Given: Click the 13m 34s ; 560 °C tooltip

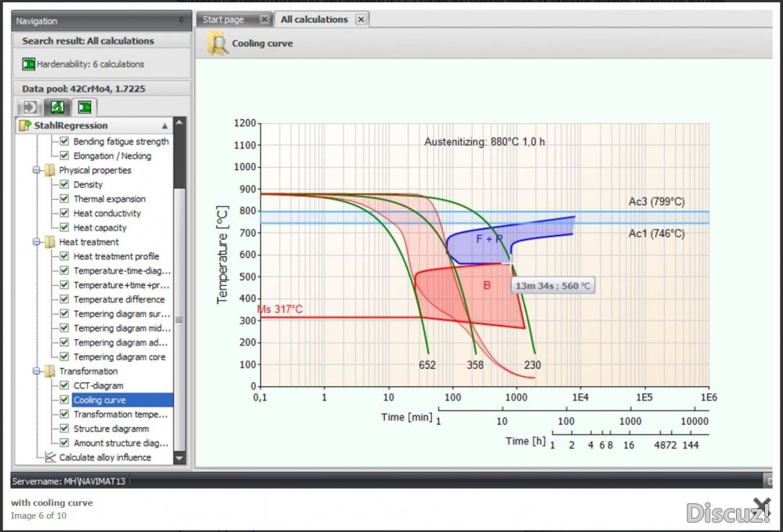Looking at the screenshot, I should pos(553,286).
